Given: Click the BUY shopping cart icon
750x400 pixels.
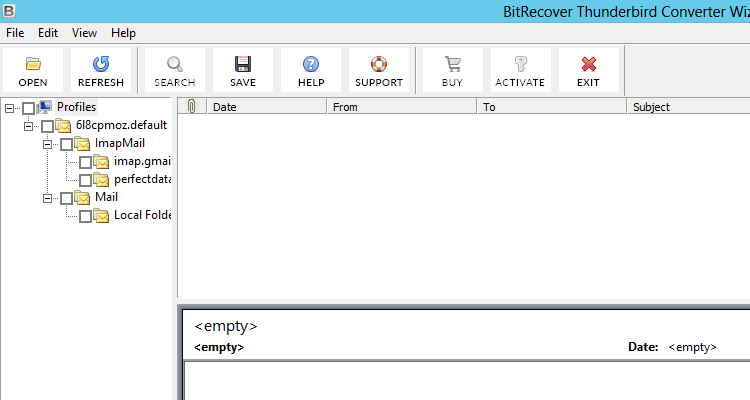Looking at the screenshot, I should [x=452, y=64].
